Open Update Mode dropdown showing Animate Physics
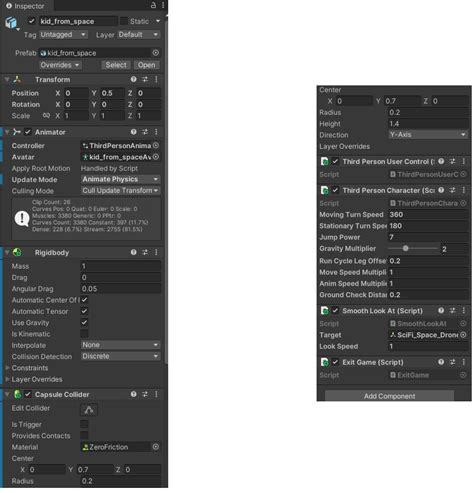The height and width of the screenshot is (493, 474). click(x=121, y=179)
